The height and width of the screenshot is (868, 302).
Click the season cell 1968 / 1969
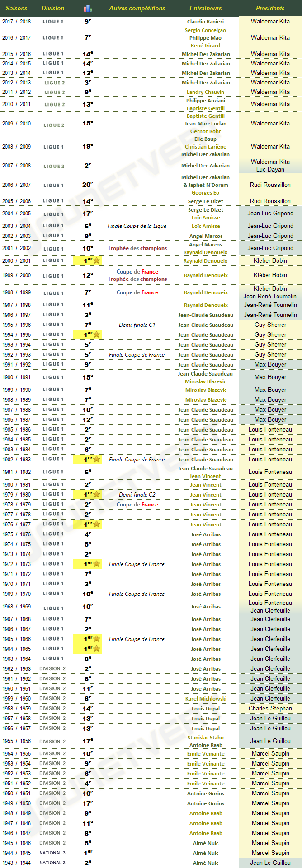[x=17, y=607]
